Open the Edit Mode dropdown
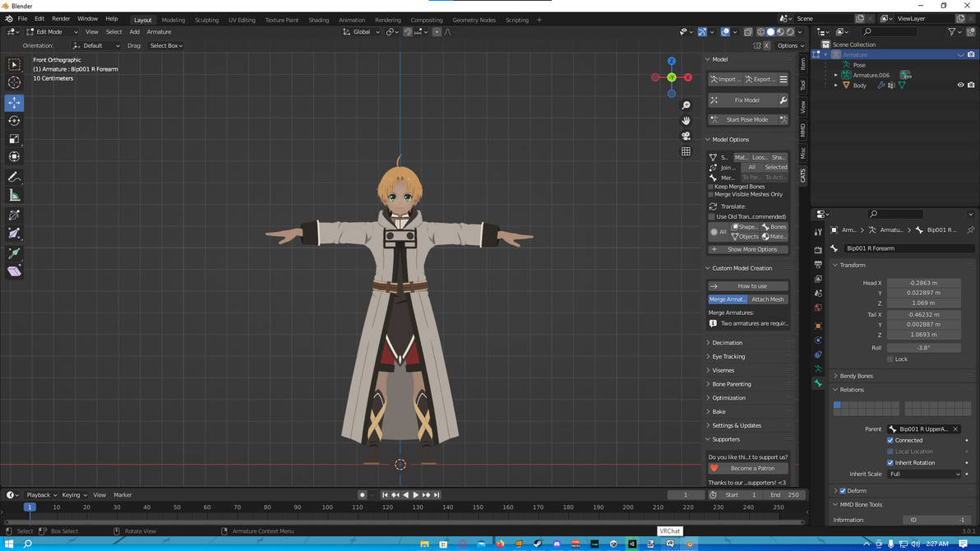Screen dimensions: 980x551 pos(51,32)
